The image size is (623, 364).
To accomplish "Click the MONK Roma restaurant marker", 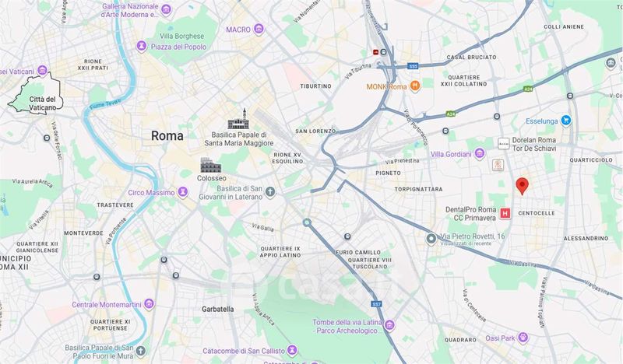I will 415,86.
